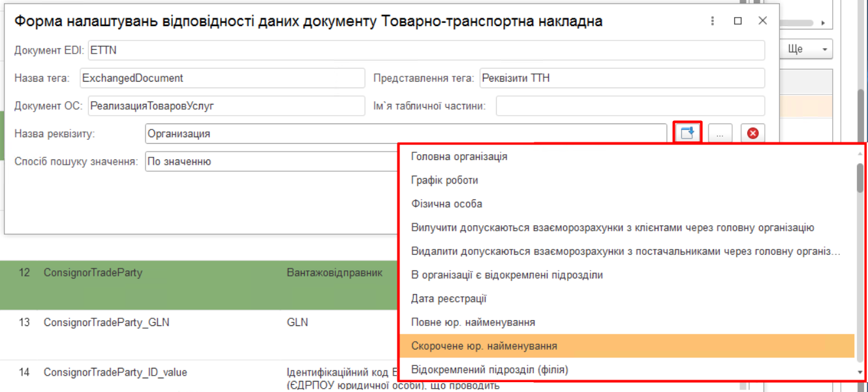Image resolution: width=868 pixels, height=392 pixels.
Task: Close the settings form dialog
Action: point(762,21)
